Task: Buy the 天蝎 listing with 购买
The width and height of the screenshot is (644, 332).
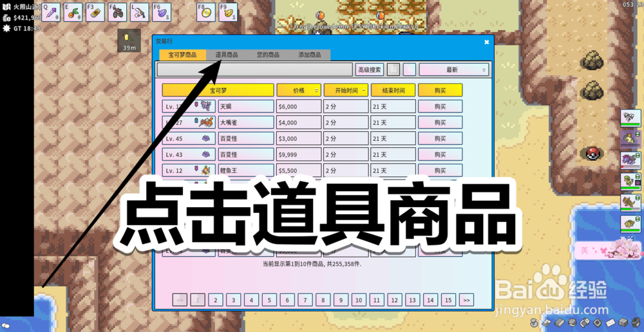Action: pyautogui.click(x=440, y=106)
